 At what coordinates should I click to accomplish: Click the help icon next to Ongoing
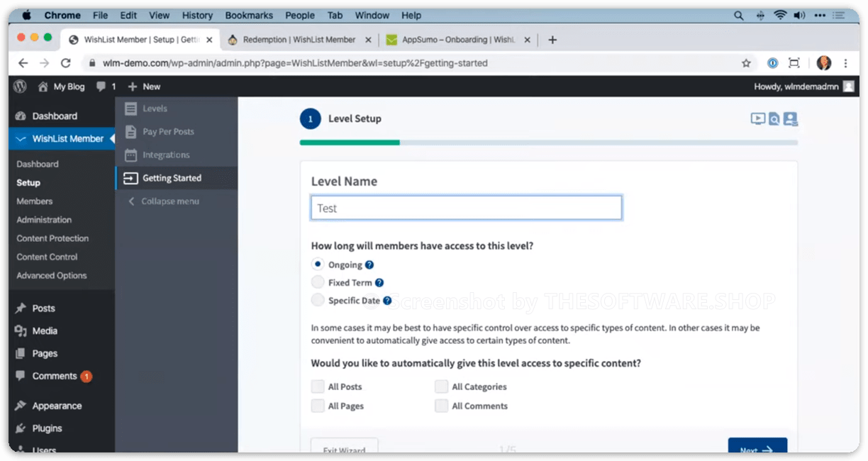point(369,265)
